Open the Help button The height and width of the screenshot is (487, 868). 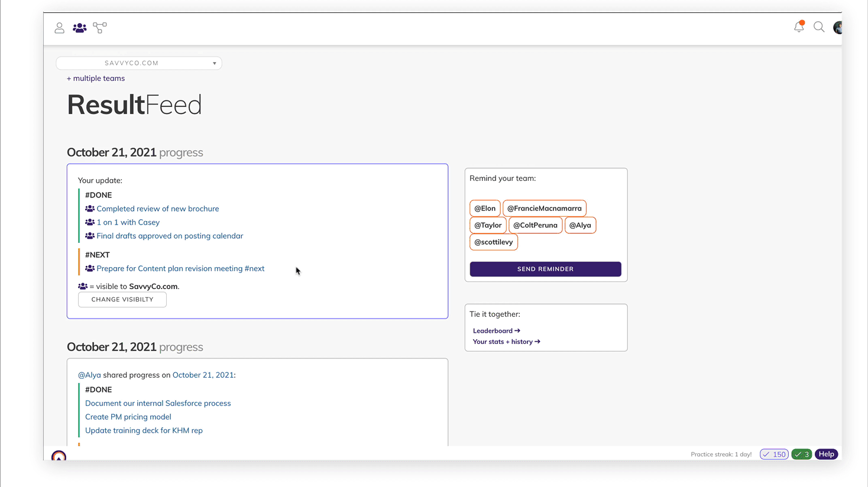tap(827, 454)
